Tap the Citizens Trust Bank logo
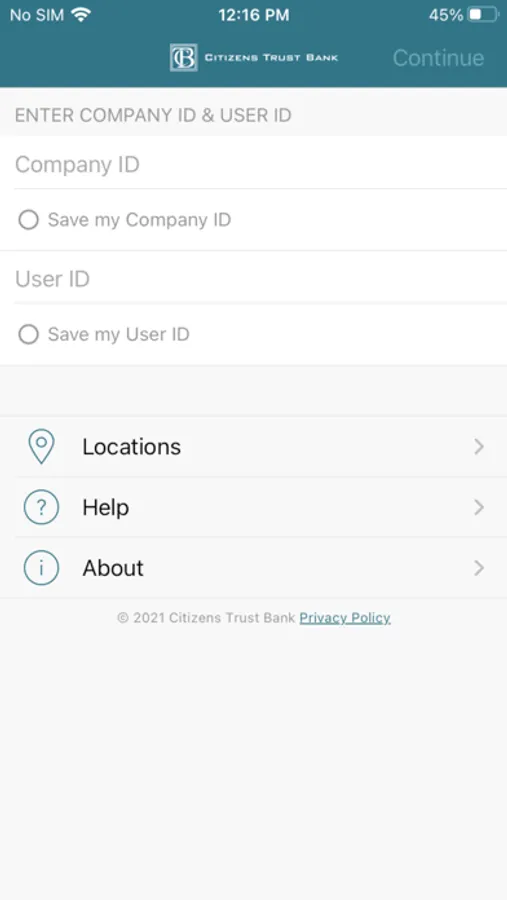 254,57
